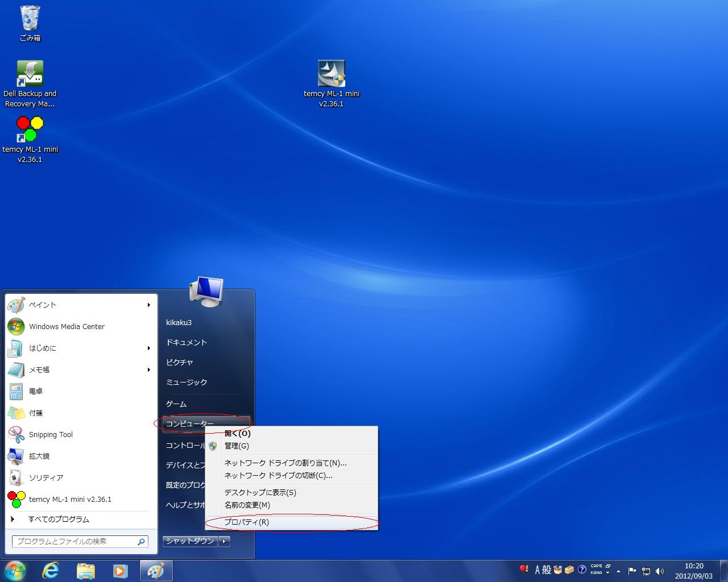728x582 pixels.
Task: Select ネットワーク ドライブの割り当て(N)... menu item
Action: [292, 463]
